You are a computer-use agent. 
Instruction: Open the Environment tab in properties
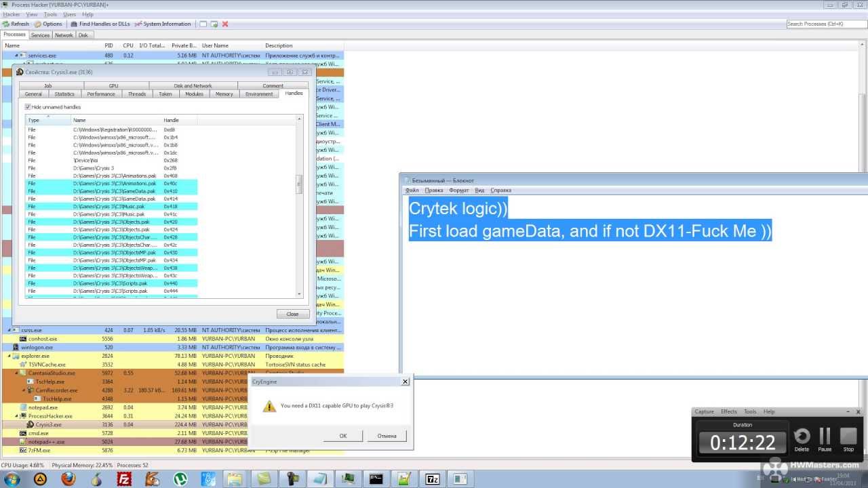tap(259, 94)
